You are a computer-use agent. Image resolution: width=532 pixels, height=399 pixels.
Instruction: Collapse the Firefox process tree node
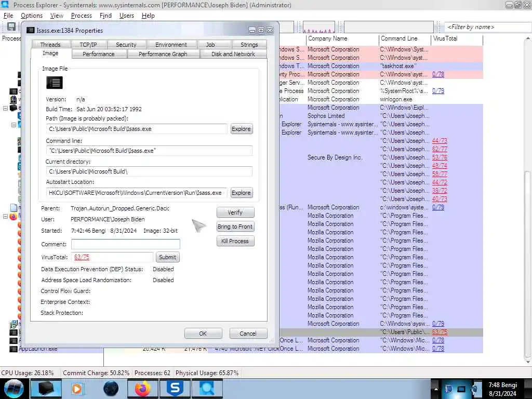(x=5, y=216)
